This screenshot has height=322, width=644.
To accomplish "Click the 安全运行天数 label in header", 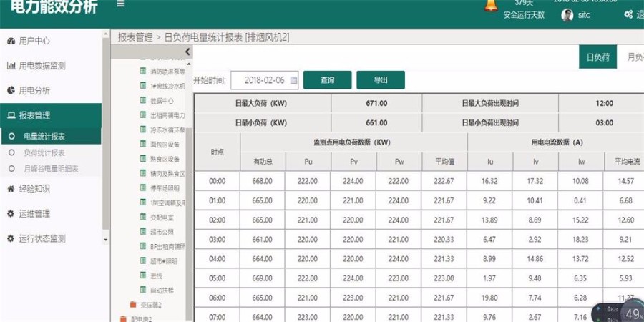I will [525, 15].
